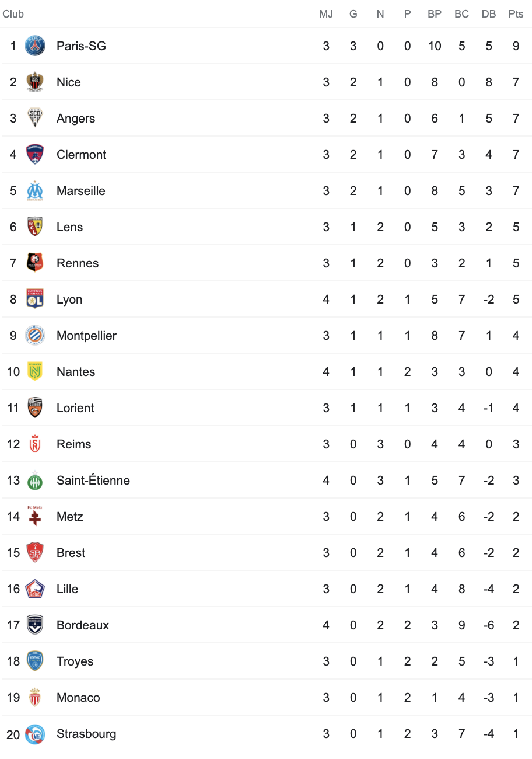Click the Monaco club crest
532x759 pixels.
pyautogui.click(x=35, y=697)
